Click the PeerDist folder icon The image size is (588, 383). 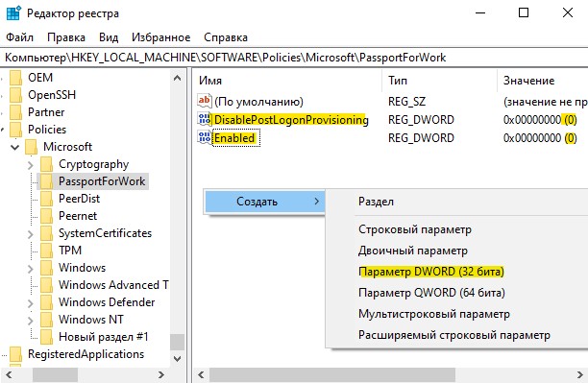click(x=46, y=199)
